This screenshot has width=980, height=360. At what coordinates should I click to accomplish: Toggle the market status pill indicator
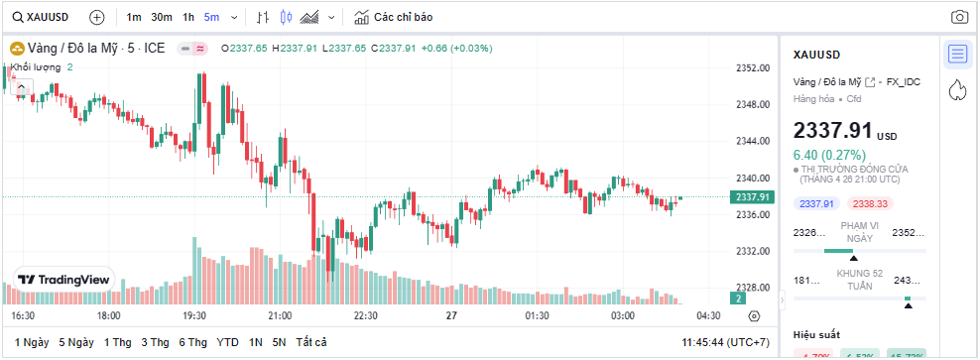[191, 49]
